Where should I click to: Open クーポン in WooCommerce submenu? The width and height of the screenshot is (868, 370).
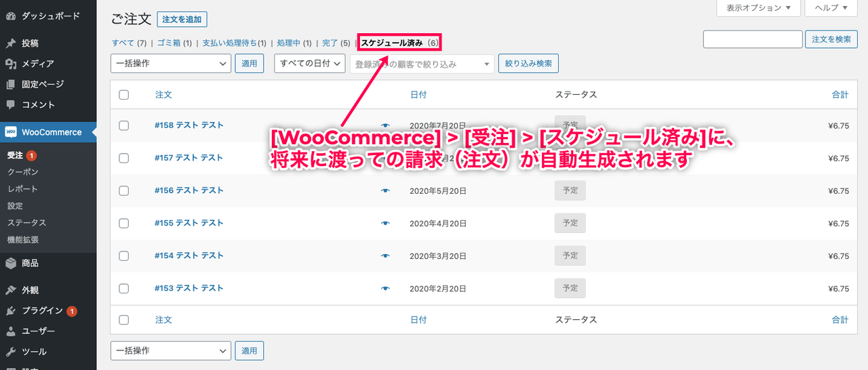coord(23,172)
